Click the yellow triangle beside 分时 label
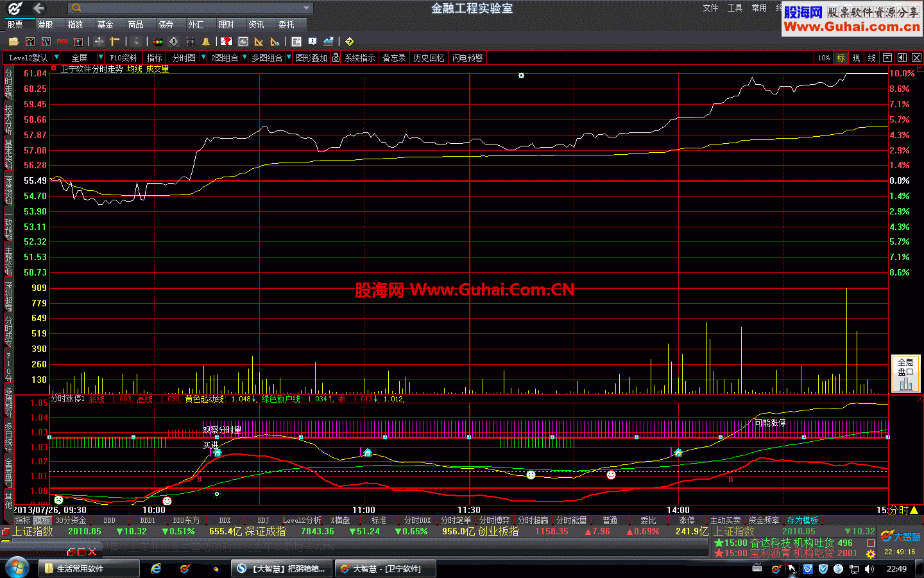The width and height of the screenshot is (924, 578). (x=914, y=510)
